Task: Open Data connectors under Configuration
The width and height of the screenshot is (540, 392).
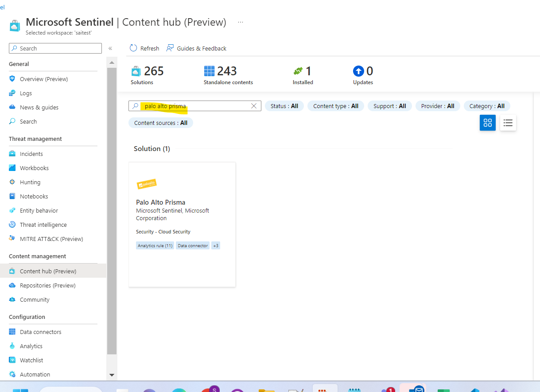Action: pyautogui.click(x=40, y=331)
